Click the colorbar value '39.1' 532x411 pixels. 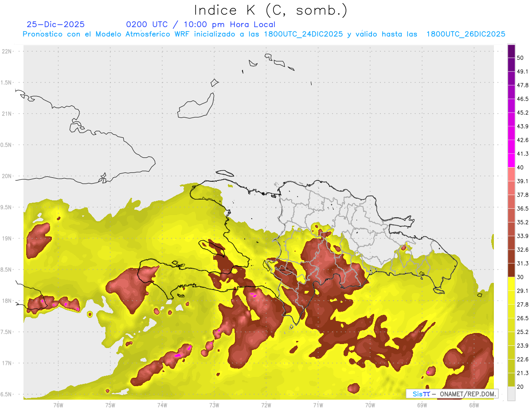523,181
